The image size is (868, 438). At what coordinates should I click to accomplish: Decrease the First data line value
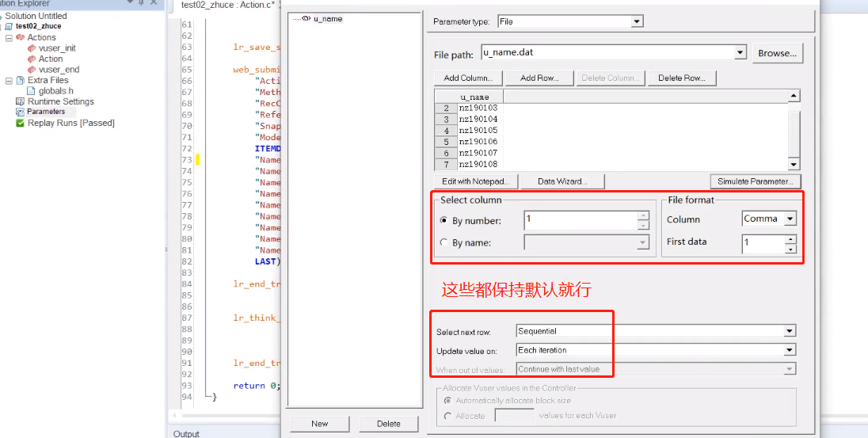point(790,249)
